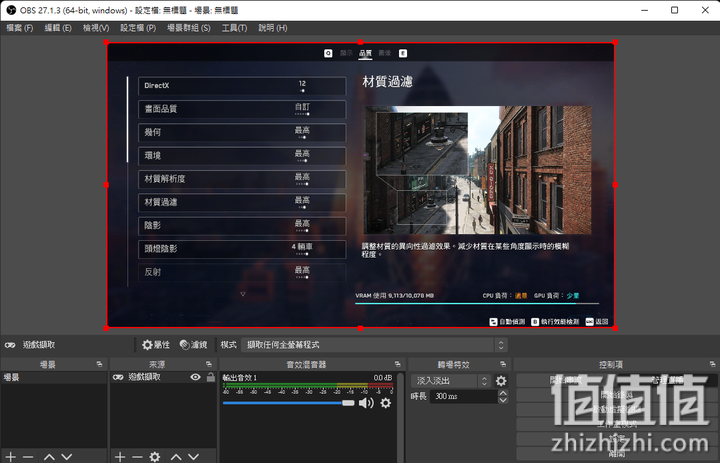Open the 輸出音效 1 audio settings gear
Image resolution: width=720 pixels, height=463 pixels.
tap(386, 403)
